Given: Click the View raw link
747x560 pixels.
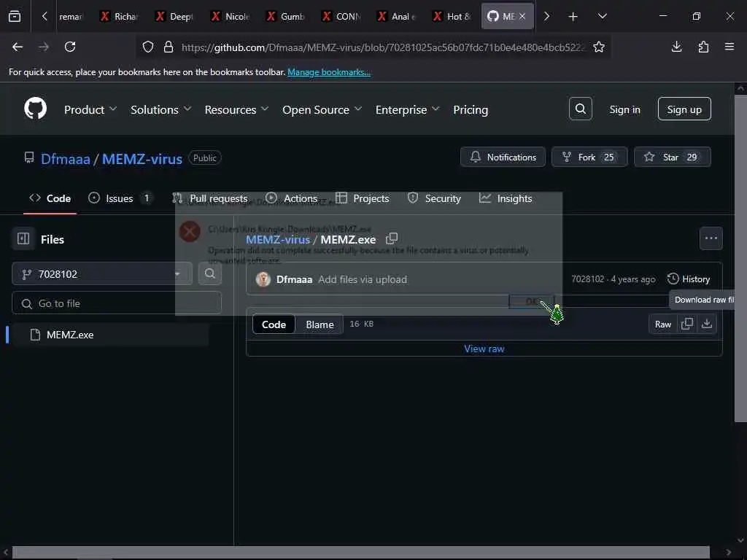Looking at the screenshot, I should point(484,349).
